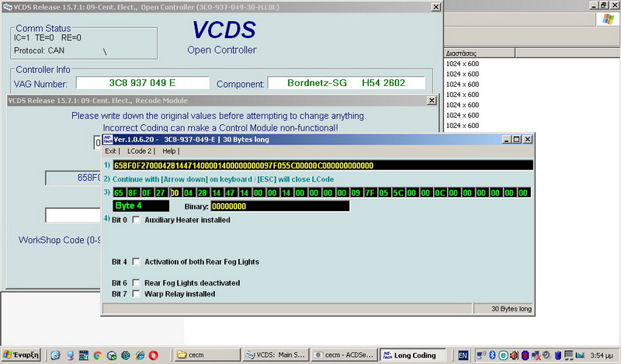Check Bit 4 Activation of both Rear Fog Lights
This screenshot has width=621, height=364.
click(137, 262)
